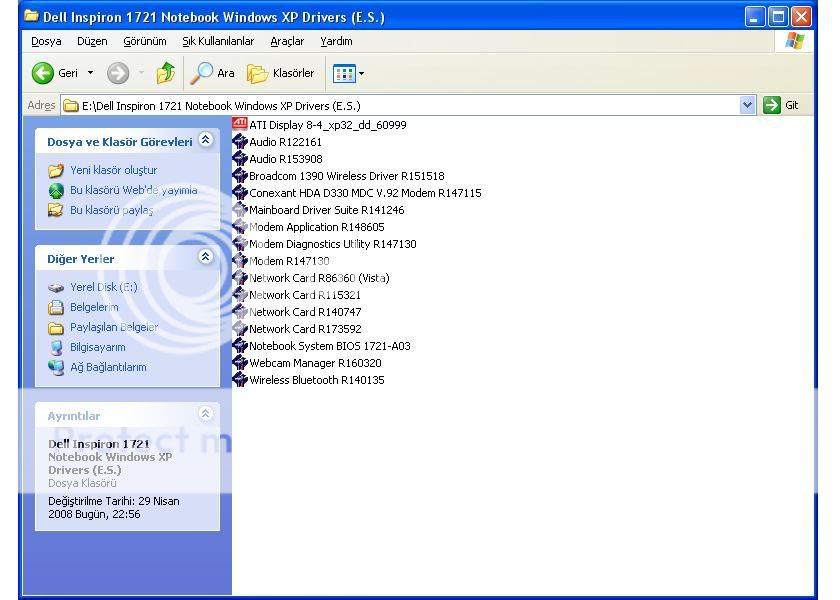The image size is (840, 600).
Task: Open the Ara search tool
Action: coord(212,73)
